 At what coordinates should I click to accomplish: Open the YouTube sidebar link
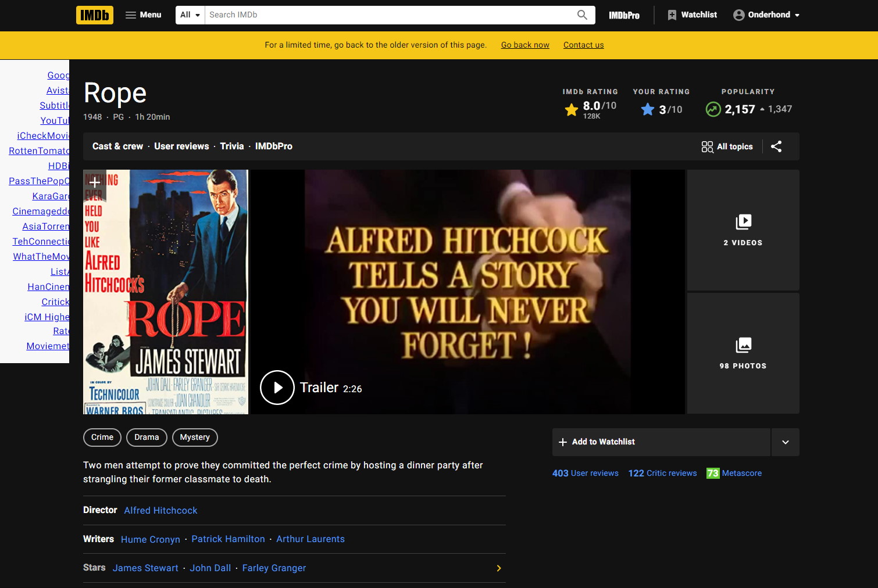(55, 121)
